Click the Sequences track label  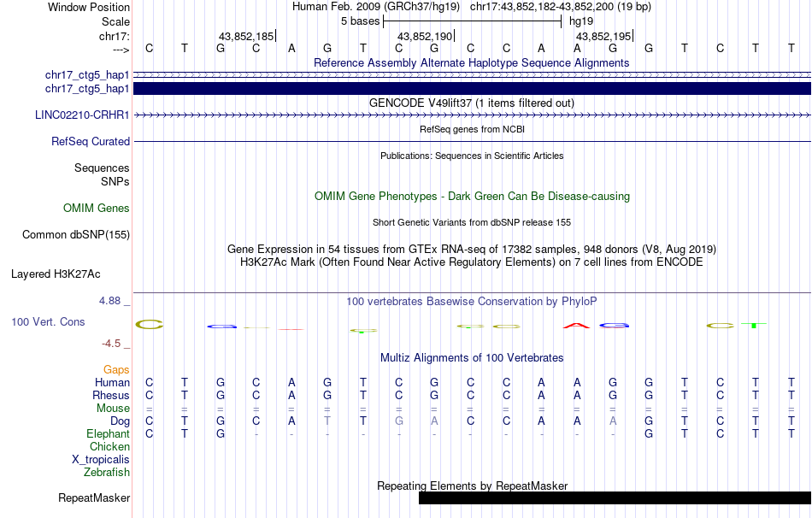[102, 168]
